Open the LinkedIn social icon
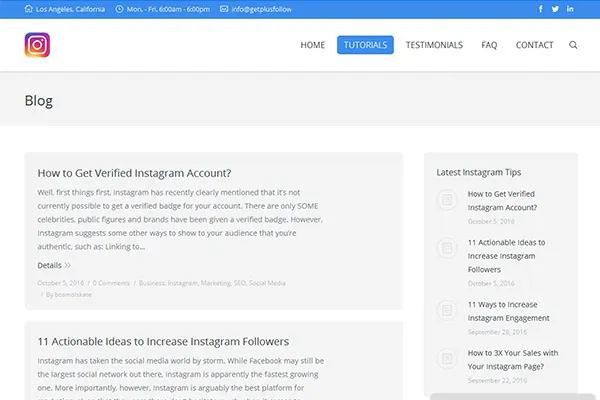 (570, 9)
